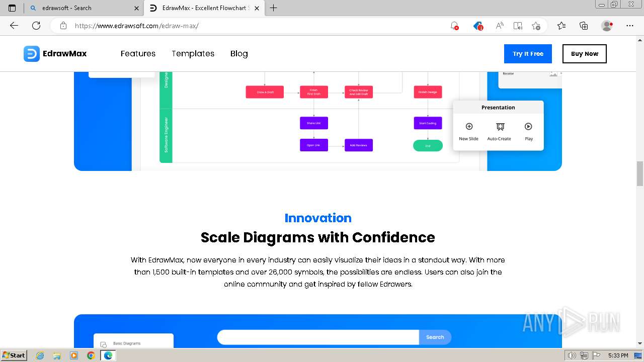Click the template search input field
This screenshot has width=644, height=362.
[318, 337]
